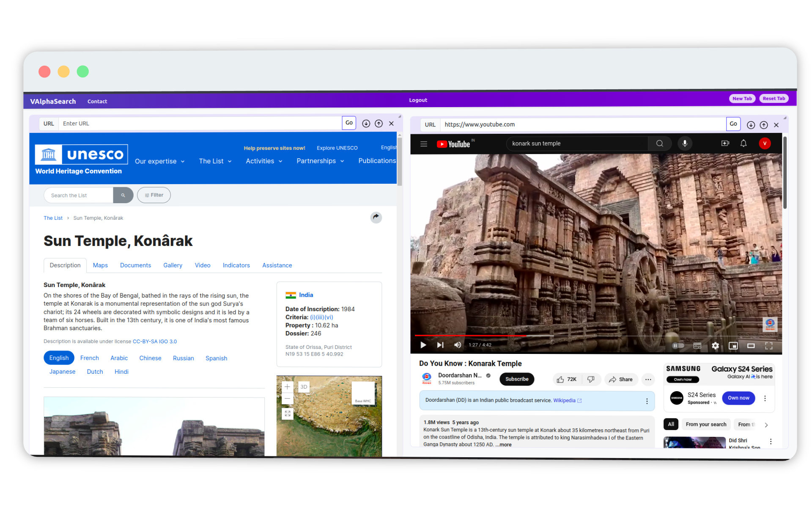The height and width of the screenshot is (508, 812).
Task: Switch to theater mode
Action: 751,346
